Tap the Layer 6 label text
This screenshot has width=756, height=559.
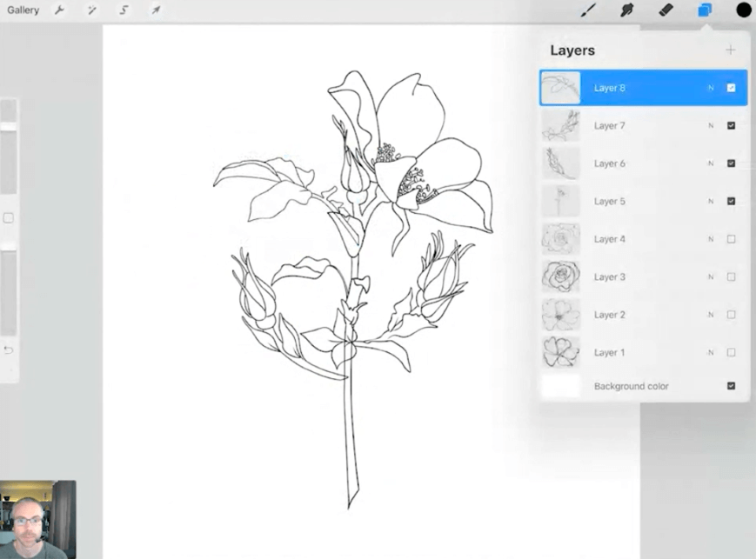[x=610, y=163]
